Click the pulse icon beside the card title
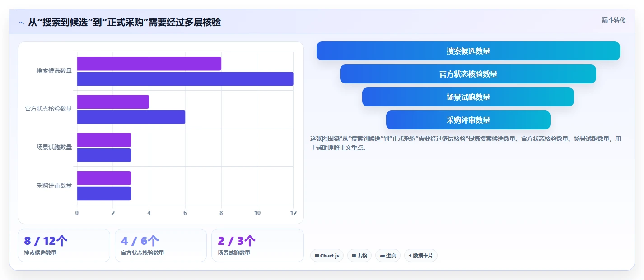This screenshot has height=280, width=644. tap(21, 23)
